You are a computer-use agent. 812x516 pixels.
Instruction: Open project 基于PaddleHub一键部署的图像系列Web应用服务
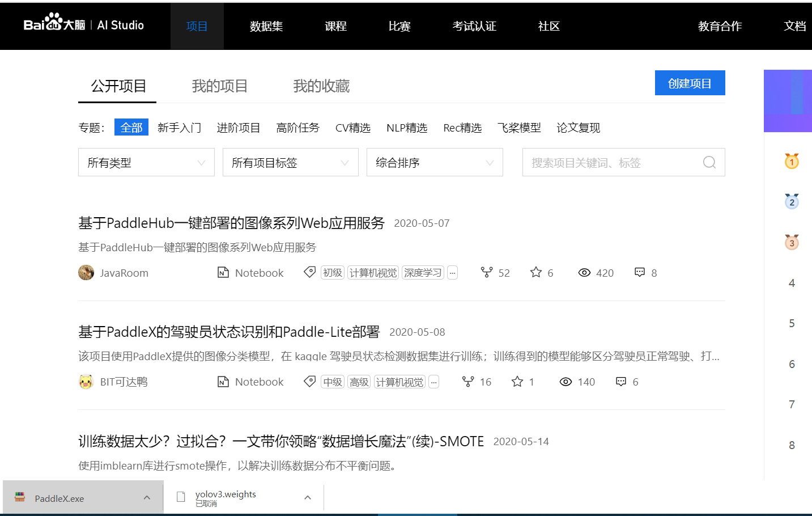[231, 223]
